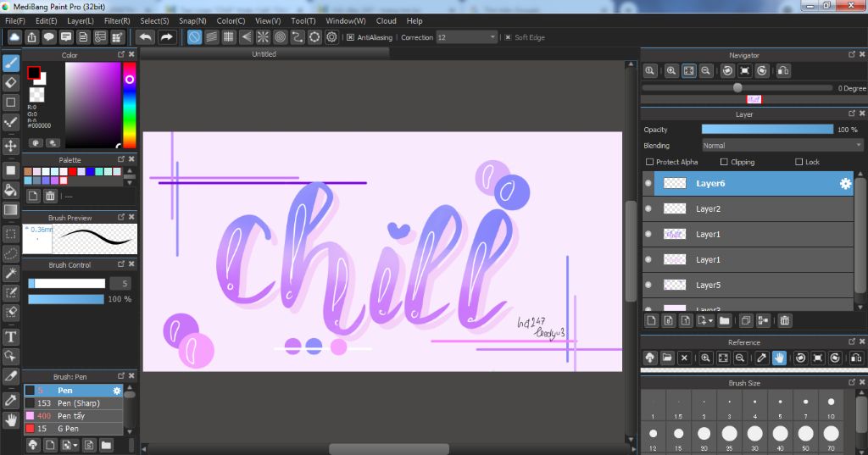Toggle the Soft Edge checkbox
The height and width of the screenshot is (455, 868).
[509, 37]
